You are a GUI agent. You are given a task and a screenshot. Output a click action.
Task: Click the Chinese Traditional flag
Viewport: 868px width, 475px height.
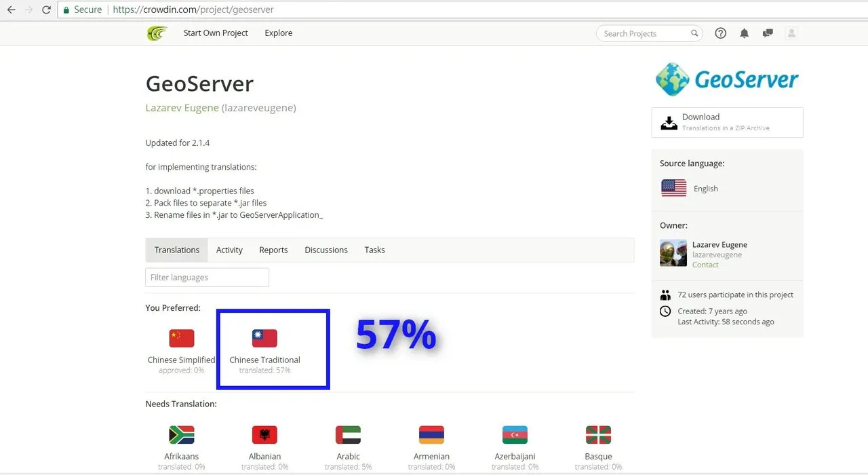tap(264, 338)
